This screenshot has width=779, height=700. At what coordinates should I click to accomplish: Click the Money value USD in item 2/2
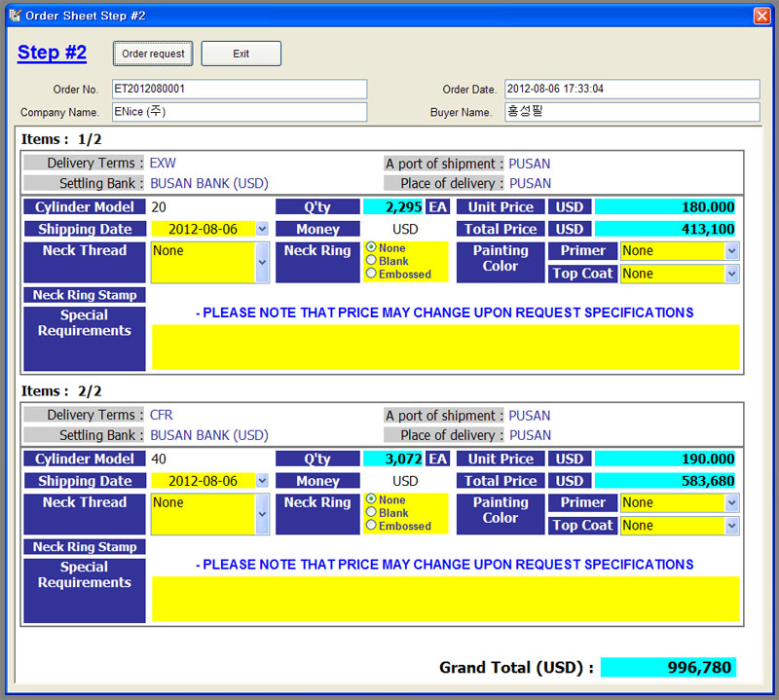pos(405,481)
